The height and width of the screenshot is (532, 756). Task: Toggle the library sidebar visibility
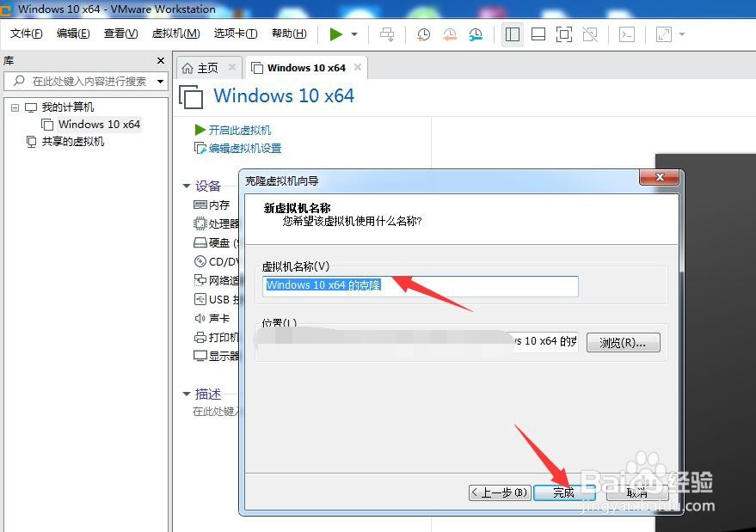[x=513, y=34]
